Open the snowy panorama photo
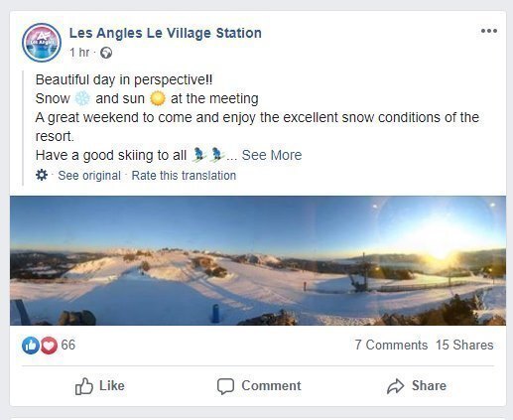This screenshot has width=513, height=420. click(258, 260)
